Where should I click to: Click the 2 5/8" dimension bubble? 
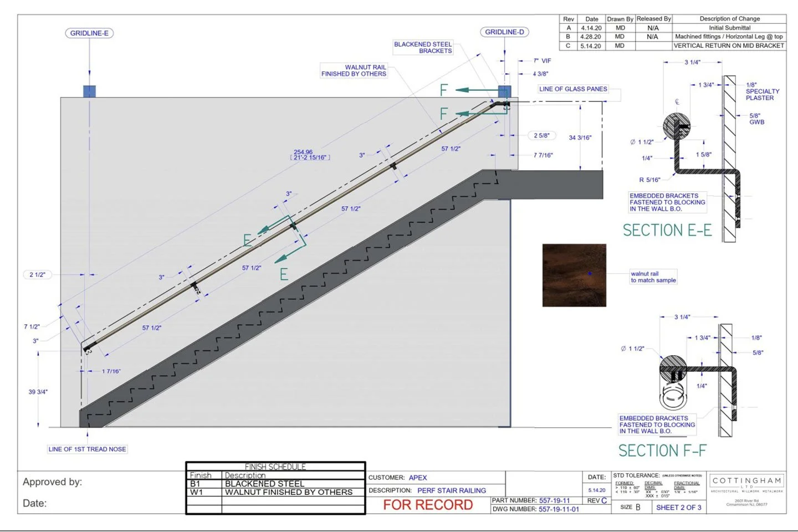541,135
